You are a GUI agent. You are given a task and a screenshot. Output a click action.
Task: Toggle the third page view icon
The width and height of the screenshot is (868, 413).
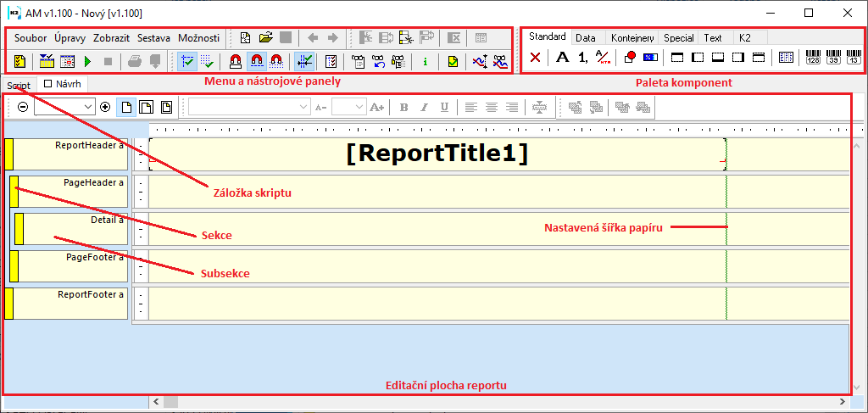pos(166,107)
